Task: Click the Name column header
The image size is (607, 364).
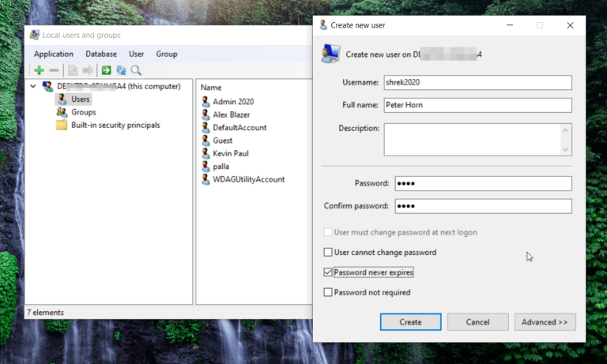Action: (x=211, y=88)
